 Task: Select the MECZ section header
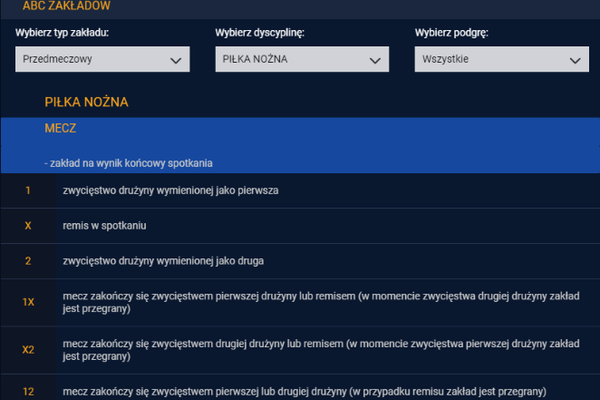pos(300,145)
